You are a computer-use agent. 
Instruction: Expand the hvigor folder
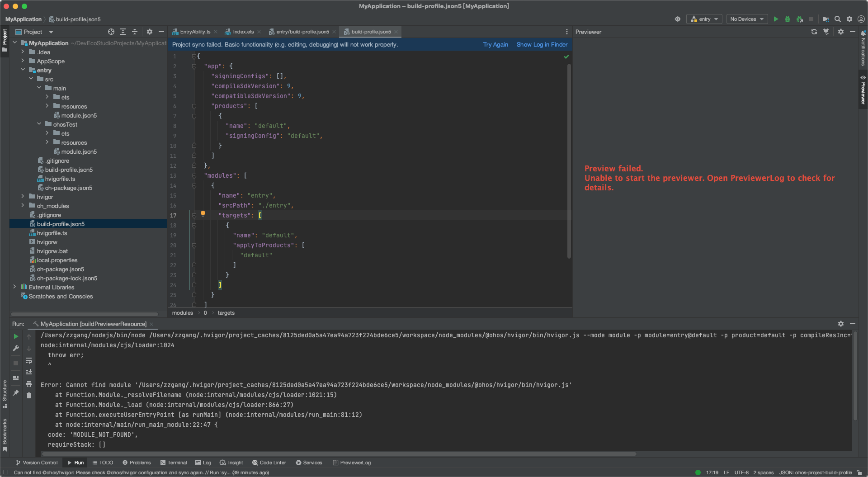[23, 197]
